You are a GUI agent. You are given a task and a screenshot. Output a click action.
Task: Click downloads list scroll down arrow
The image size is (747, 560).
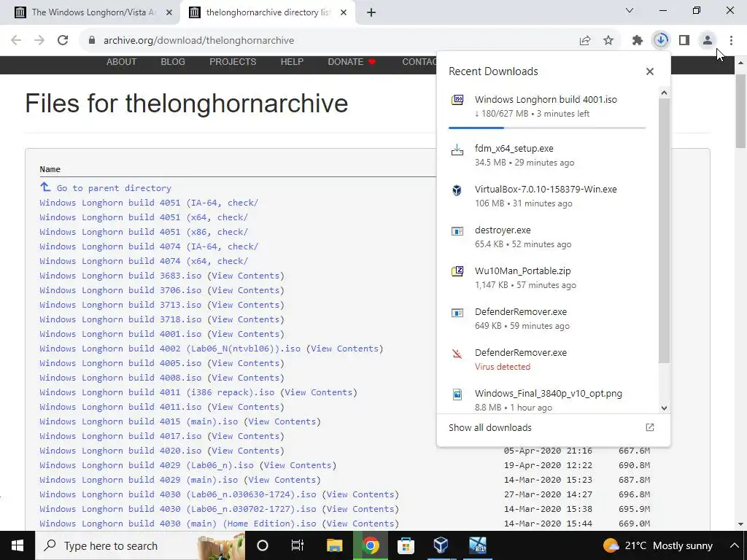click(x=664, y=408)
